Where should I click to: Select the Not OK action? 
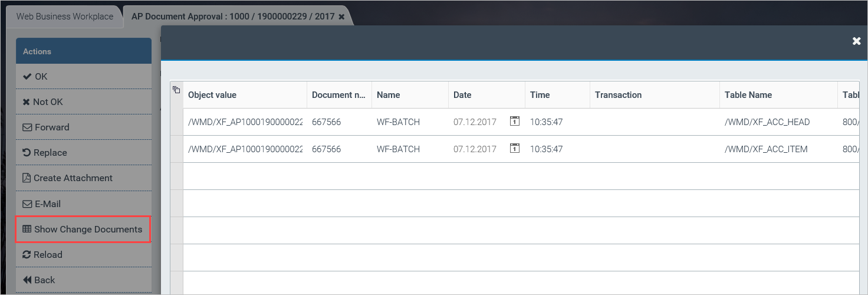coord(42,102)
